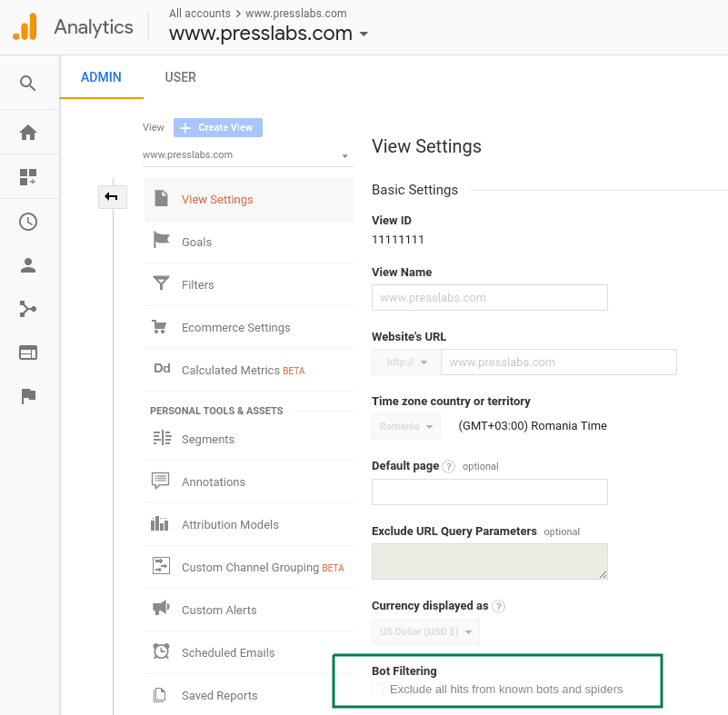This screenshot has width=728, height=715.
Task: Open Filters via the funnel icon
Action: pos(162,284)
